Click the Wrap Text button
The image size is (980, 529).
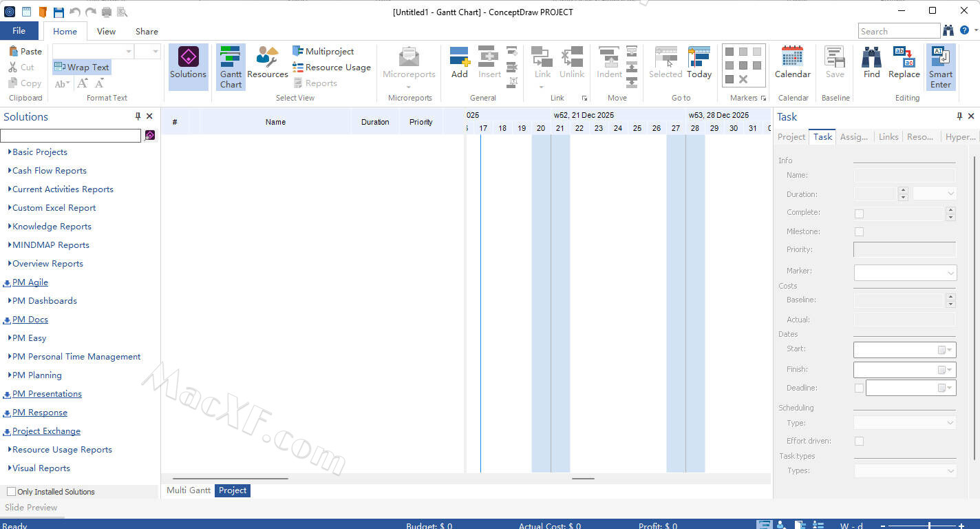click(x=82, y=68)
